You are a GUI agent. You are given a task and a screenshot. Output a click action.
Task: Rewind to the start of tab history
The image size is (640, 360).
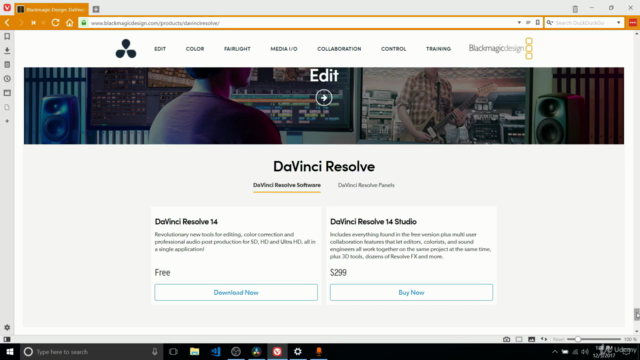click(x=33, y=23)
